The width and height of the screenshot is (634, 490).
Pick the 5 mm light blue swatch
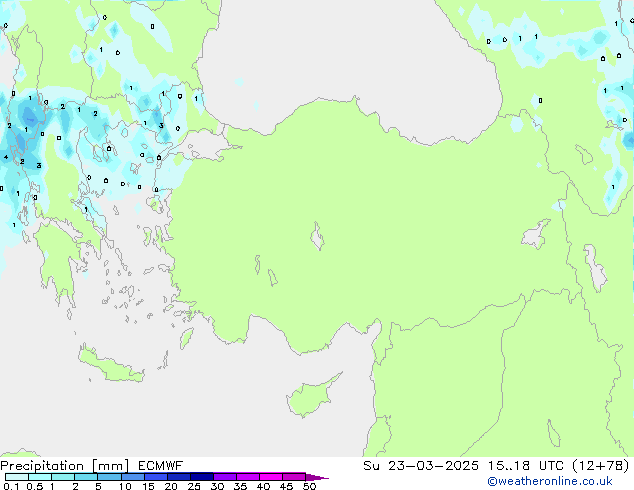(x=109, y=477)
